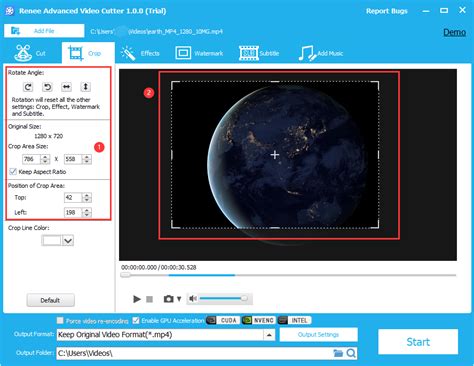The image size is (474, 366).
Task: Mute the audio speaker icon
Action: pos(193,298)
